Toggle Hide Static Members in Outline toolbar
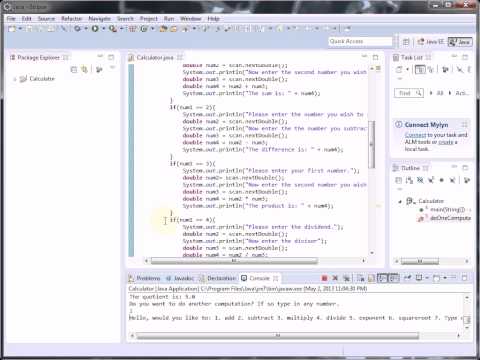This screenshot has width=480, height=360. coord(431,180)
